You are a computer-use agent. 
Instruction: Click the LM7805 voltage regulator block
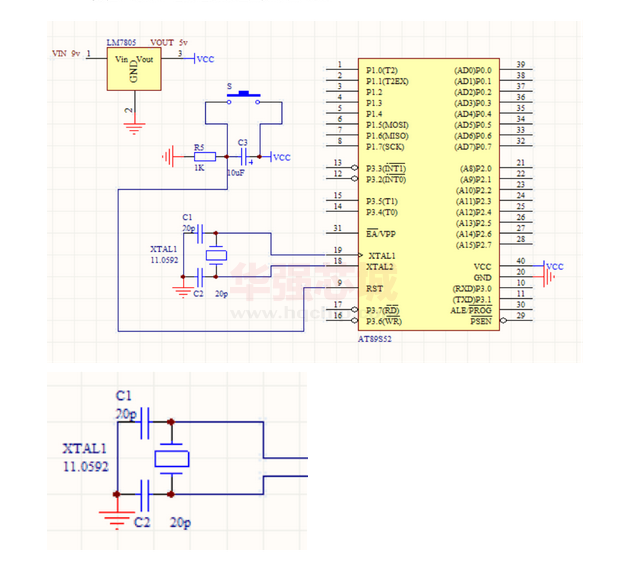click(x=134, y=69)
